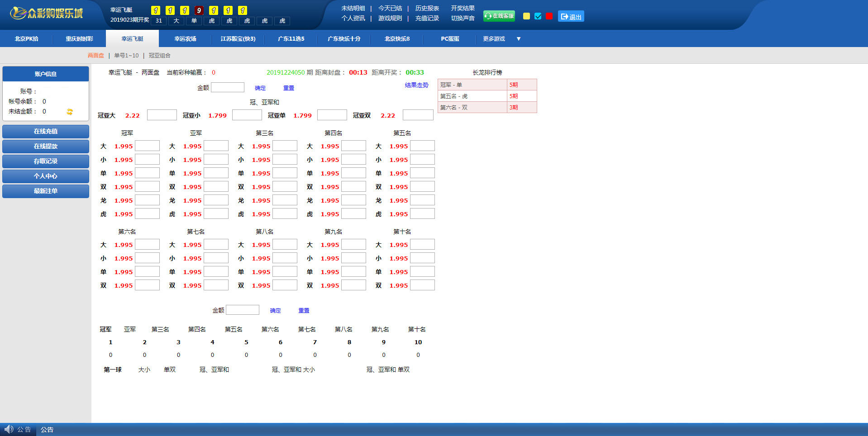Click the 大小 statistics tab

(x=144, y=370)
